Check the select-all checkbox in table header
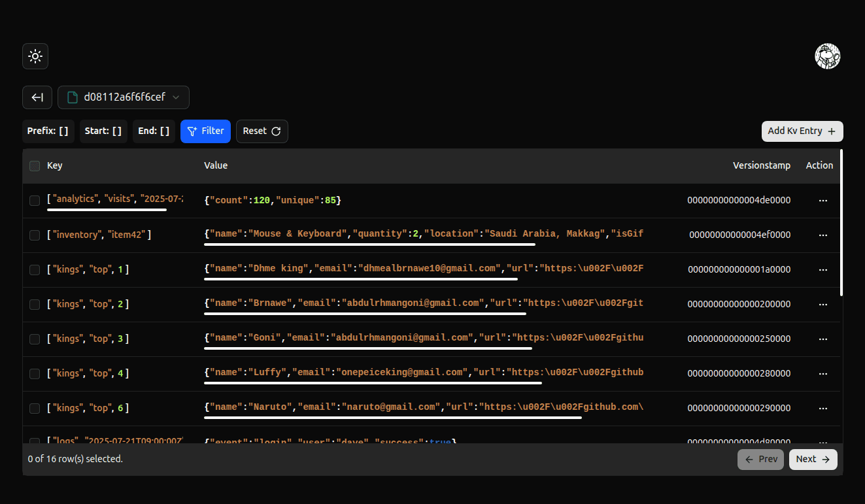The height and width of the screenshot is (504, 865). (35, 166)
